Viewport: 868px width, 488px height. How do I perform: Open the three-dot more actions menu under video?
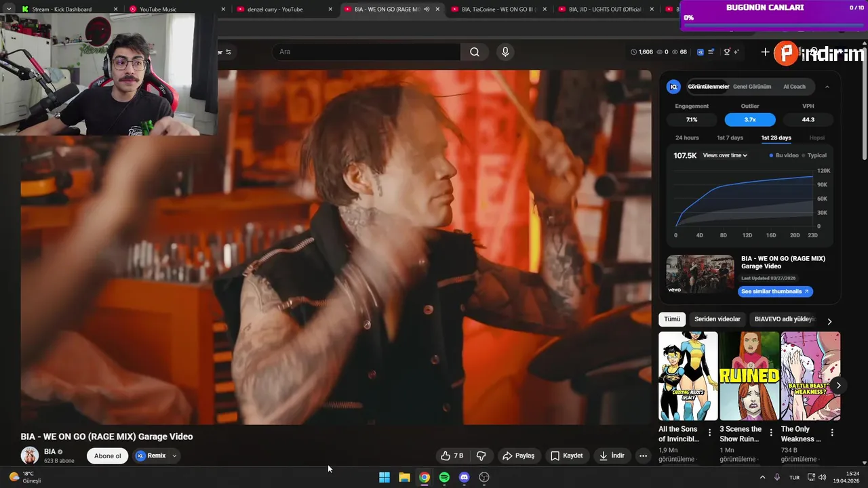coord(643,455)
